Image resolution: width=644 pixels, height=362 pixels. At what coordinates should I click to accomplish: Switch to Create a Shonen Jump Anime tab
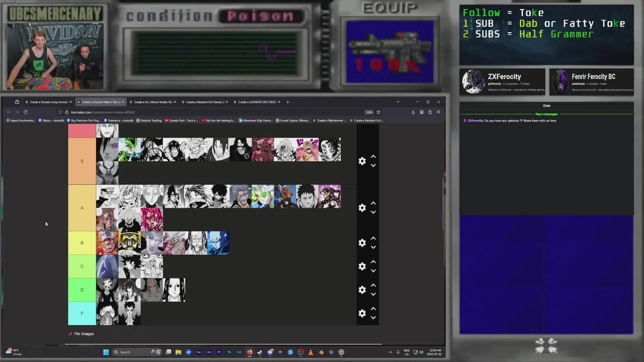(x=48, y=102)
